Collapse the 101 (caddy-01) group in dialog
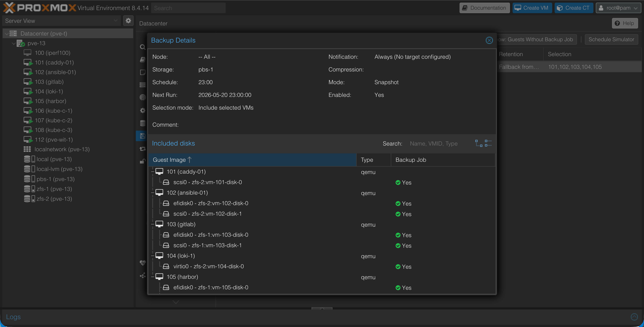 click(x=152, y=172)
